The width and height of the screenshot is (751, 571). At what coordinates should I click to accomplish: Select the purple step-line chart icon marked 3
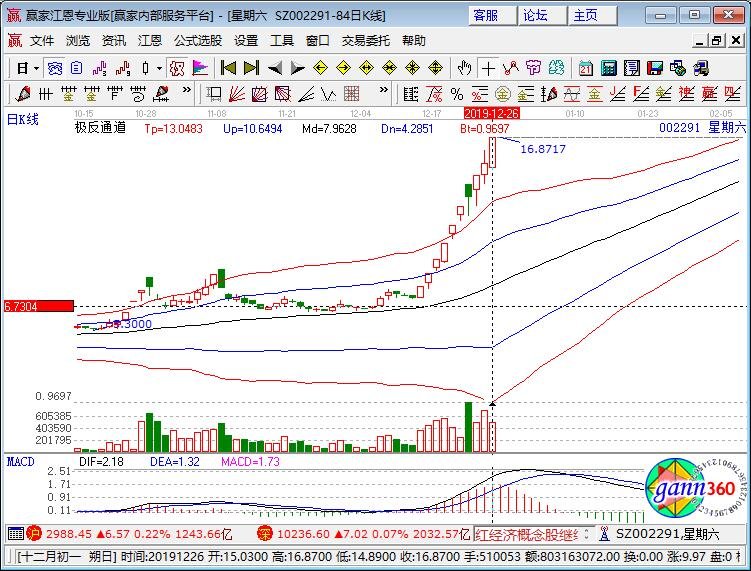point(100,68)
